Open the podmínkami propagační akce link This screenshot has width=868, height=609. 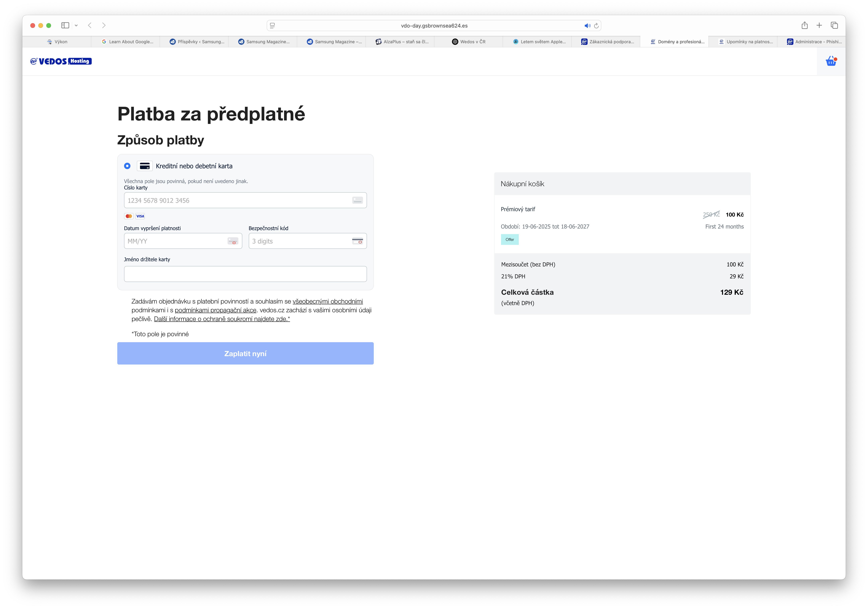(x=215, y=310)
